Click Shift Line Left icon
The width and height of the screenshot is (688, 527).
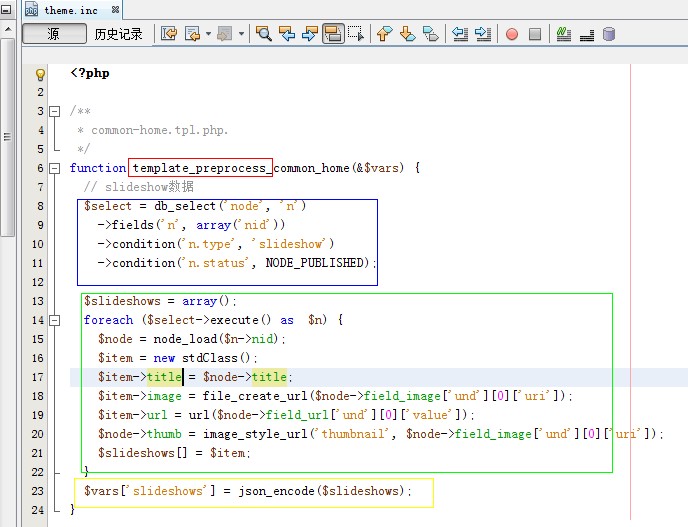tap(460, 34)
